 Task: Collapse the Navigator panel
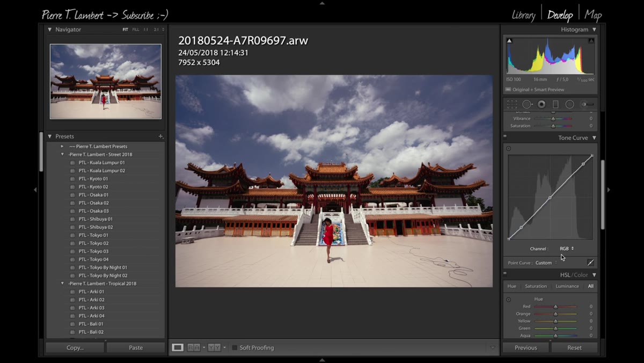50,30
